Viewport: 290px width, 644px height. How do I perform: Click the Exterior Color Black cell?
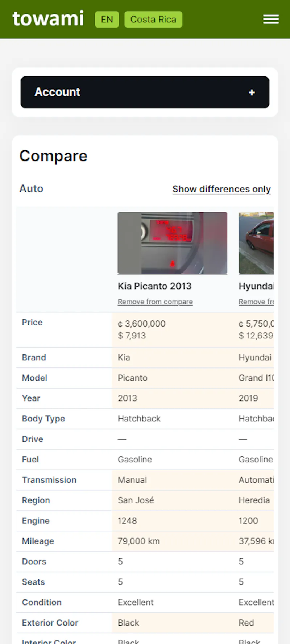tap(172, 623)
